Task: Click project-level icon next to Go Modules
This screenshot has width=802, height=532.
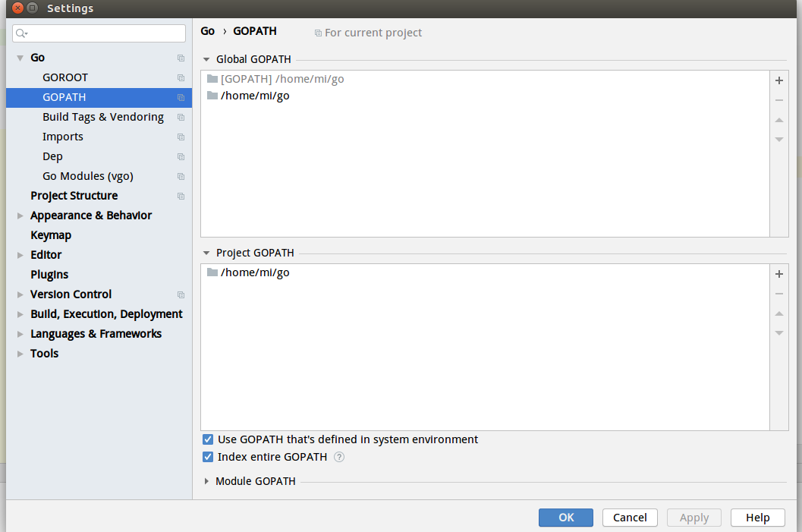Action: click(x=181, y=176)
